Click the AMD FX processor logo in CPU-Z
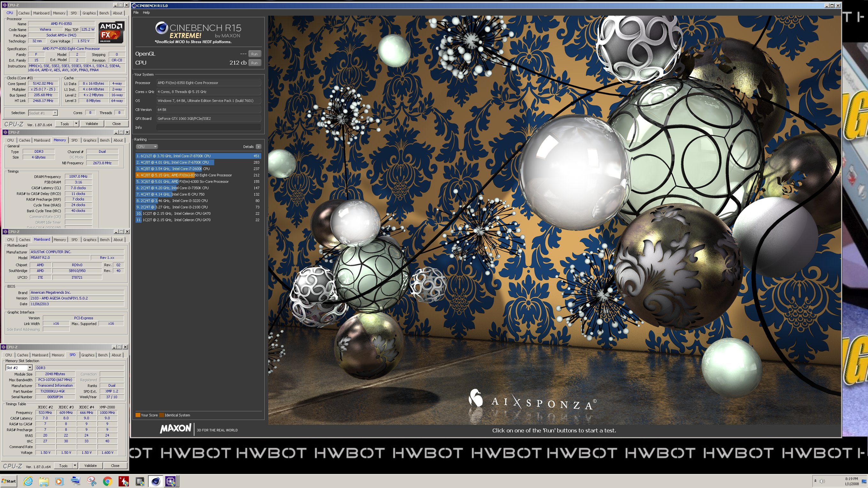Screen dimensions: 868x488 111,32
